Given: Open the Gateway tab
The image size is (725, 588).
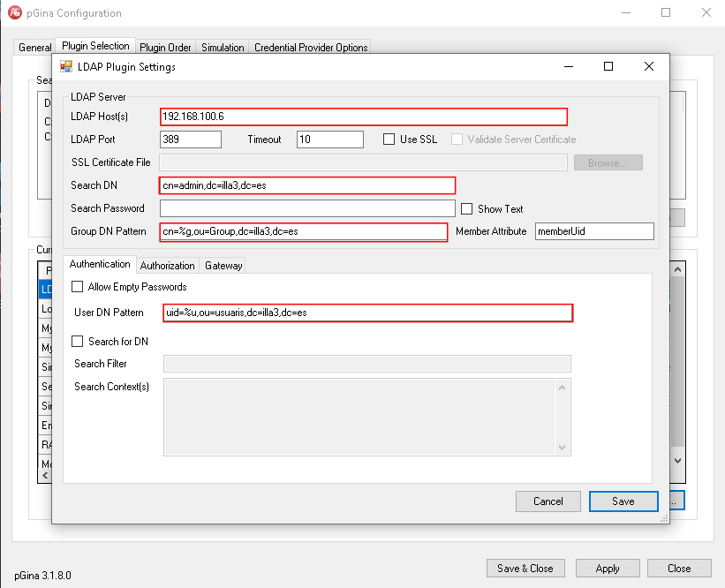Looking at the screenshot, I should click(223, 266).
